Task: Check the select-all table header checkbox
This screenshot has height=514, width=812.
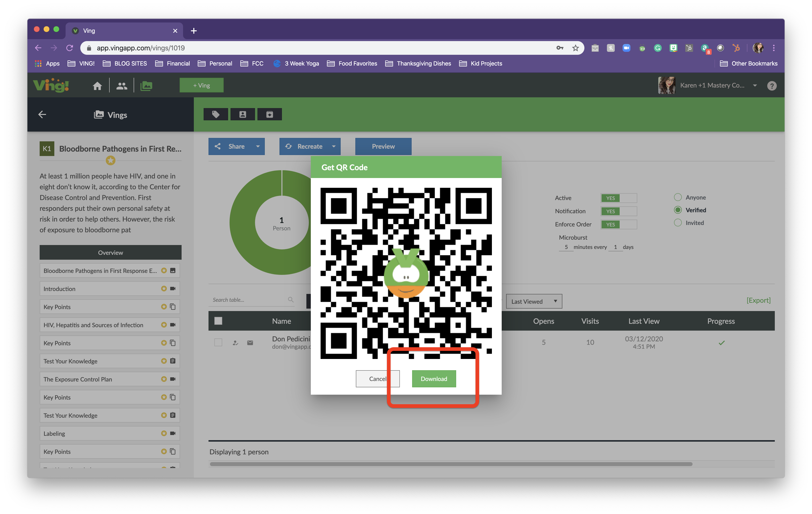Action: click(218, 321)
